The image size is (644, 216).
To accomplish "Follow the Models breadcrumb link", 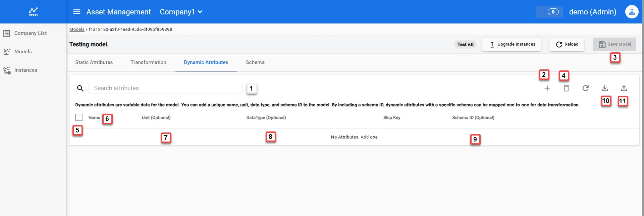I will point(77,29).
